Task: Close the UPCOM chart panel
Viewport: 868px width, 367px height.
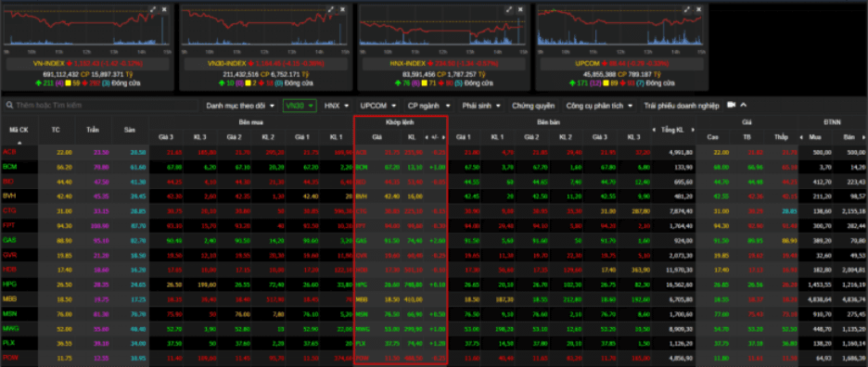Action: [699, 9]
